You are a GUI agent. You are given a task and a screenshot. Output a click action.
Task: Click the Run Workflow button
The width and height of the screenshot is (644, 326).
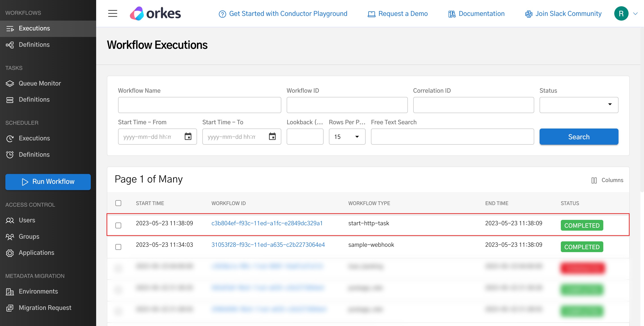[48, 182]
